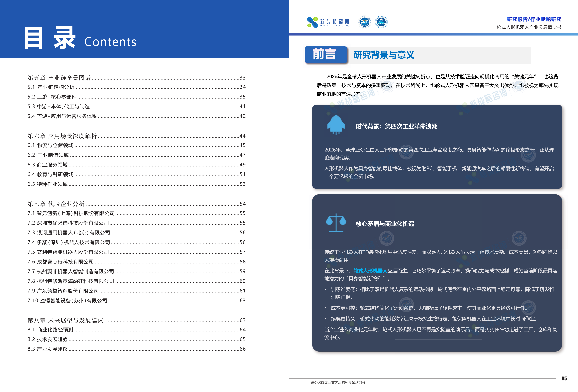Click the CMR round badge logo
The height and width of the screenshot is (392, 578).
point(364,22)
